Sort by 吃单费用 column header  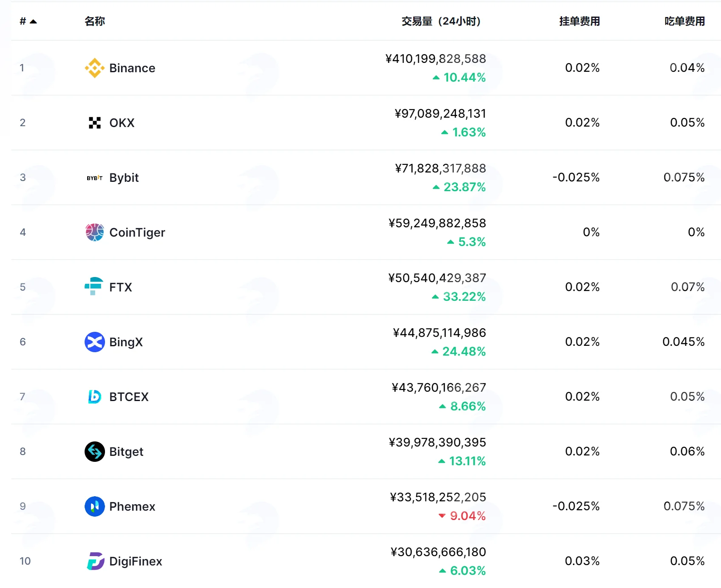pyautogui.click(x=684, y=21)
